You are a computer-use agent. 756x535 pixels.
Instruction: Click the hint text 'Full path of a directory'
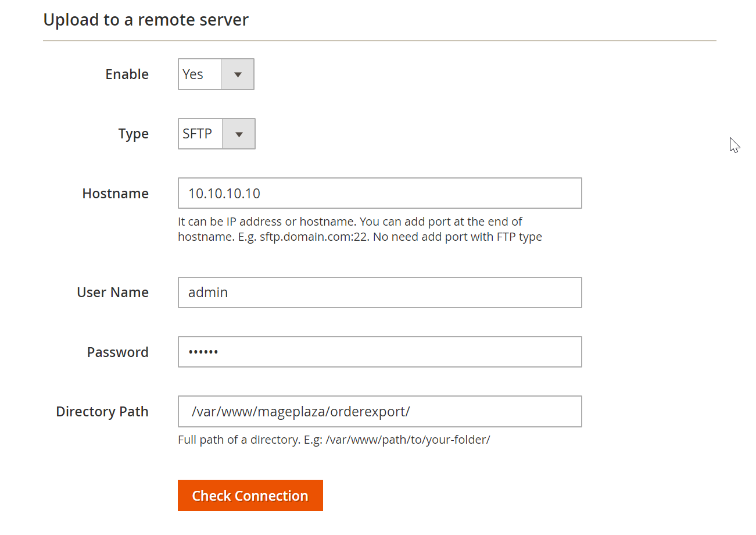coord(334,440)
